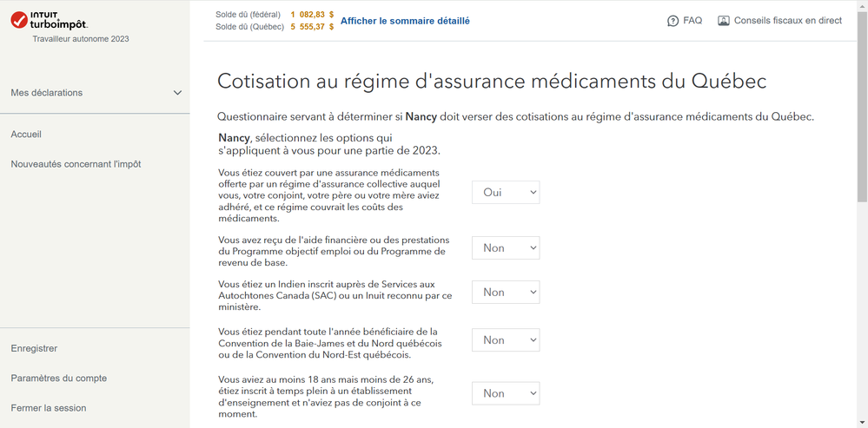Open Paramètres du compte
The height and width of the screenshot is (428, 868).
[59, 379]
